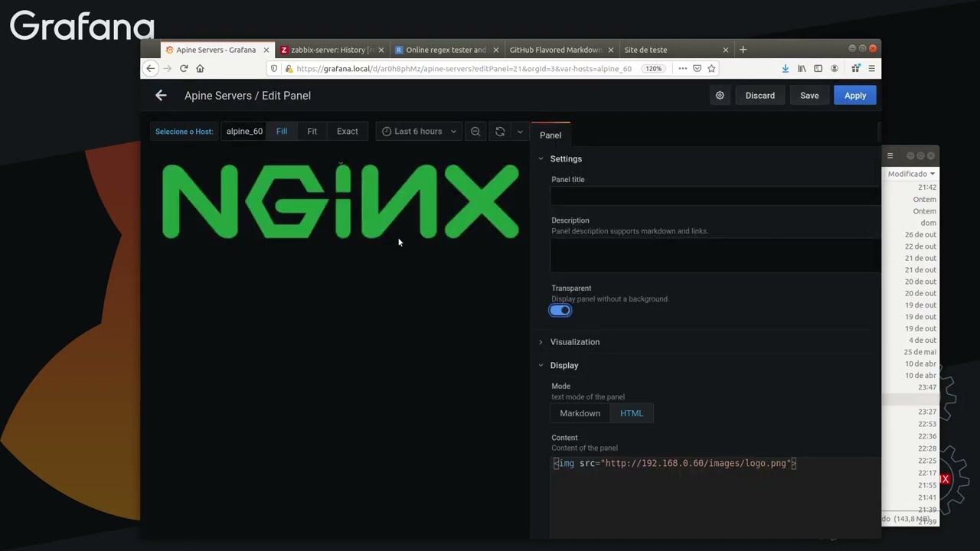This screenshot has width=980, height=551.
Task: Open Firefox account icon
Action: (x=835, y=68)
